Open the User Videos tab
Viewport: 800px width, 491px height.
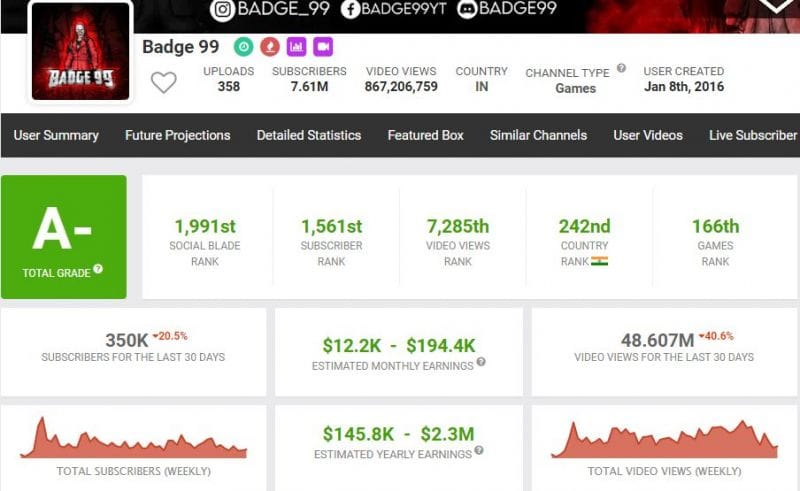tap(647, 135)
